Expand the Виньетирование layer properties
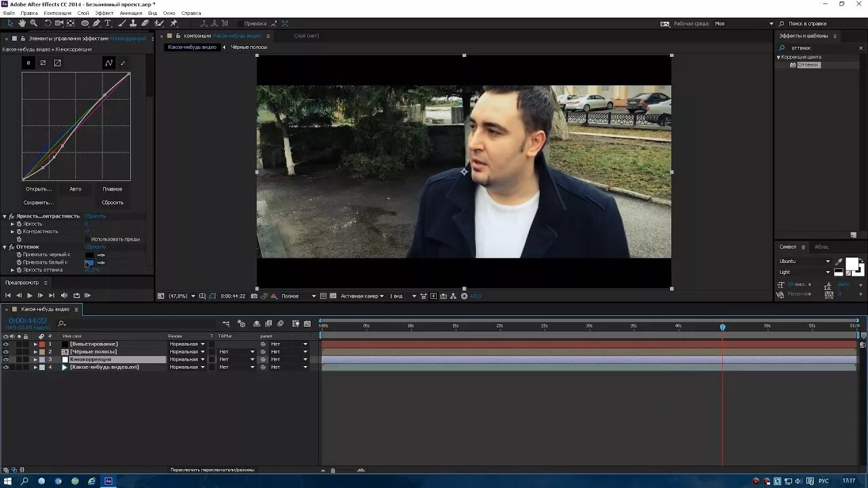 click(35, 344)
